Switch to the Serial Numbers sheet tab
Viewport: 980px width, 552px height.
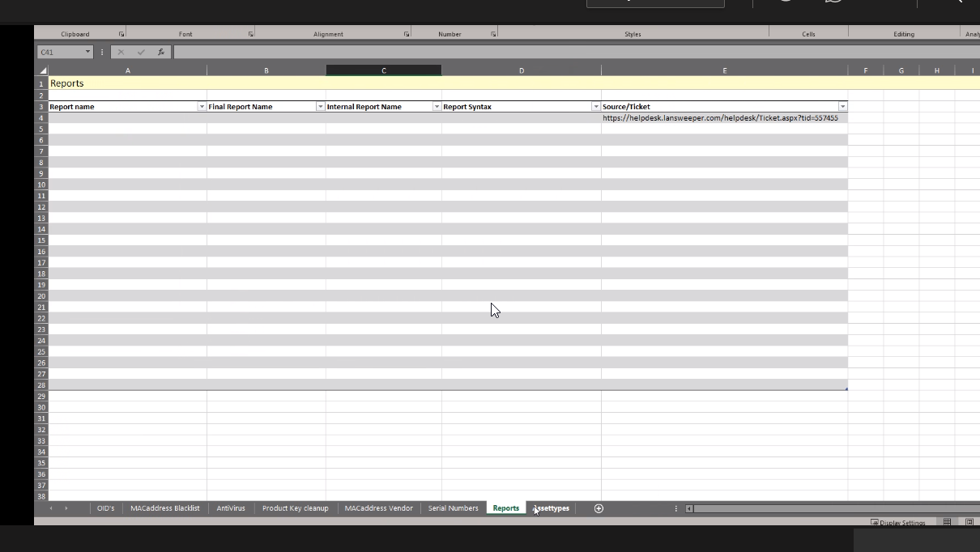(x=453, y=508)
